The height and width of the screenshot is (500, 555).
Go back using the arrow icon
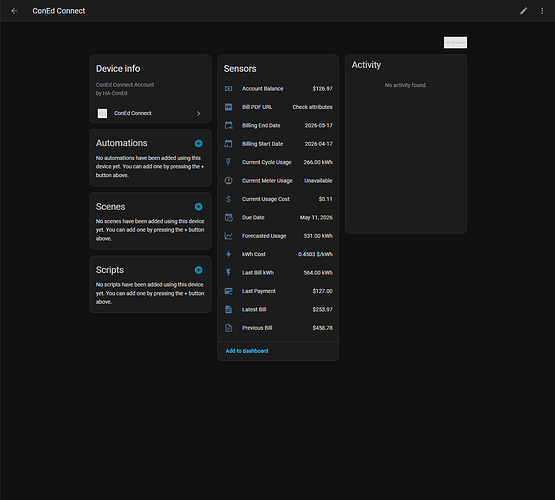click(14, 11)
